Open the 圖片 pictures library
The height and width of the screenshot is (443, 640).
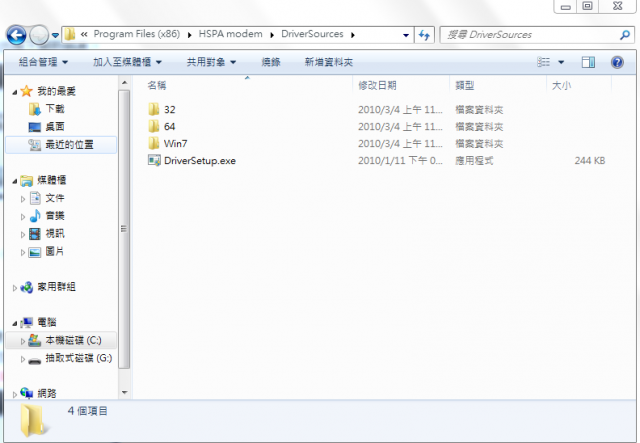[x=55, y=252]
